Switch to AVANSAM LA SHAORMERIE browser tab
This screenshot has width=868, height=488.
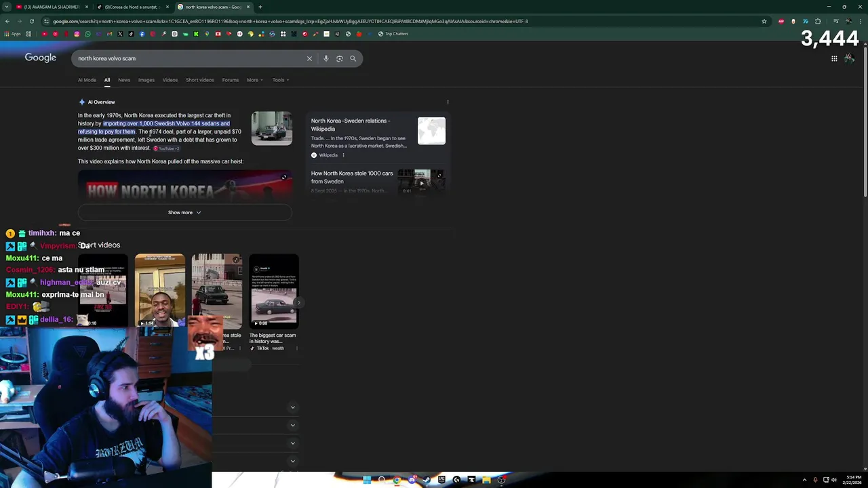[x=52, y=7]
